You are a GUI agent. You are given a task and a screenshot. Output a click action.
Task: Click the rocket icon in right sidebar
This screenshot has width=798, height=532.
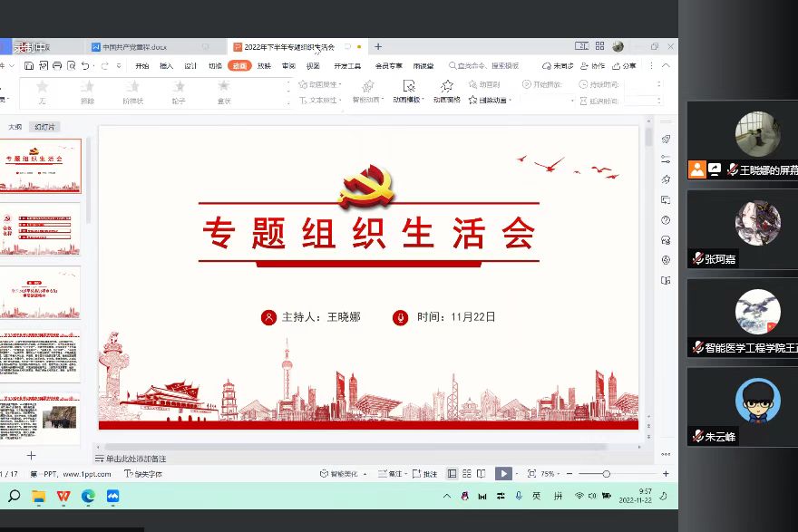(x=666, y=139)
